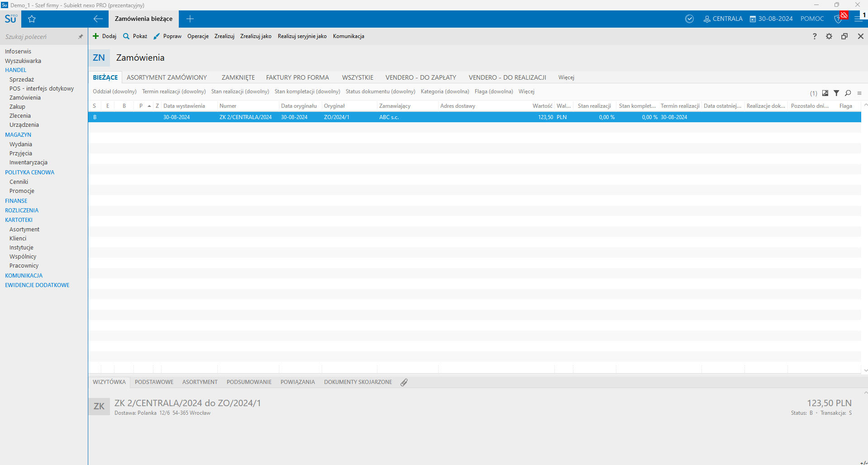Sort by the Wartość column header

click(x=542, y=106)
